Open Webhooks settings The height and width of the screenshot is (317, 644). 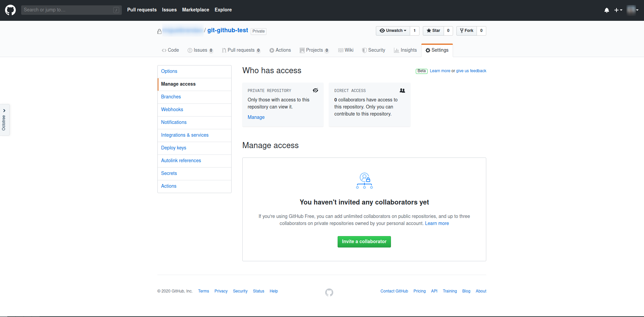tap(194, 109)
